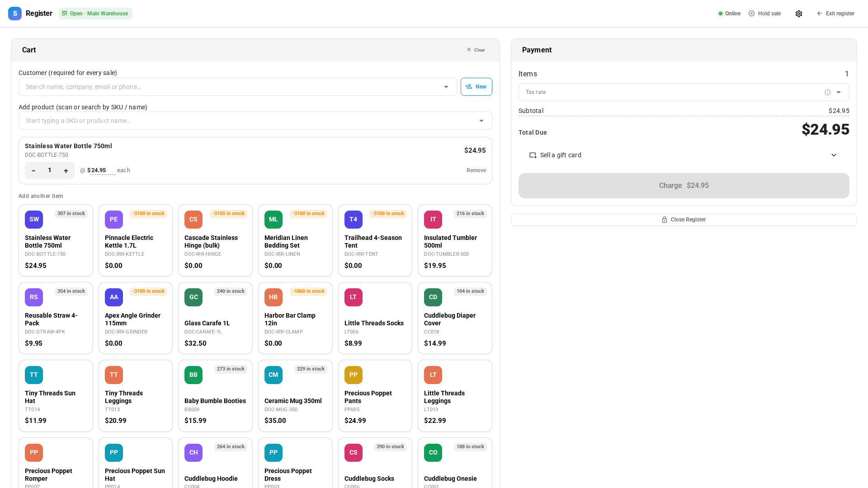Click the T4 Trailhead Tent icon
Image resolution: width=868 pixels, height=488 pixels.
click(x=354, y=220)
